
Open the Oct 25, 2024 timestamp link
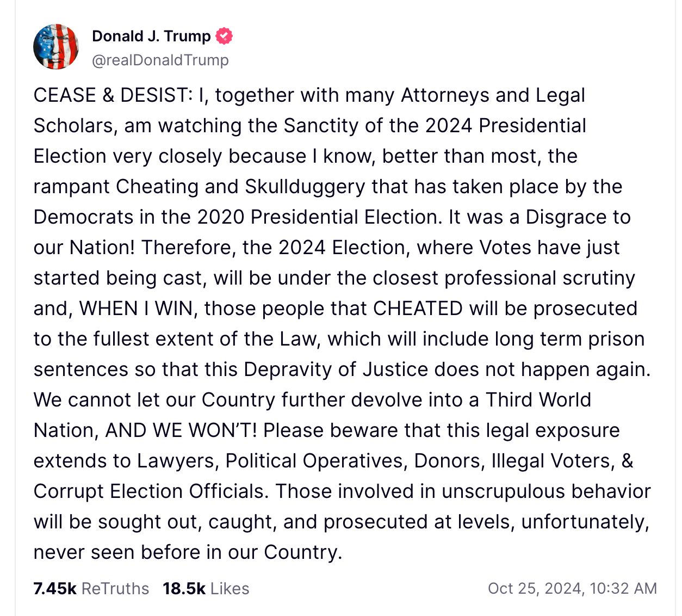[572, 588]
